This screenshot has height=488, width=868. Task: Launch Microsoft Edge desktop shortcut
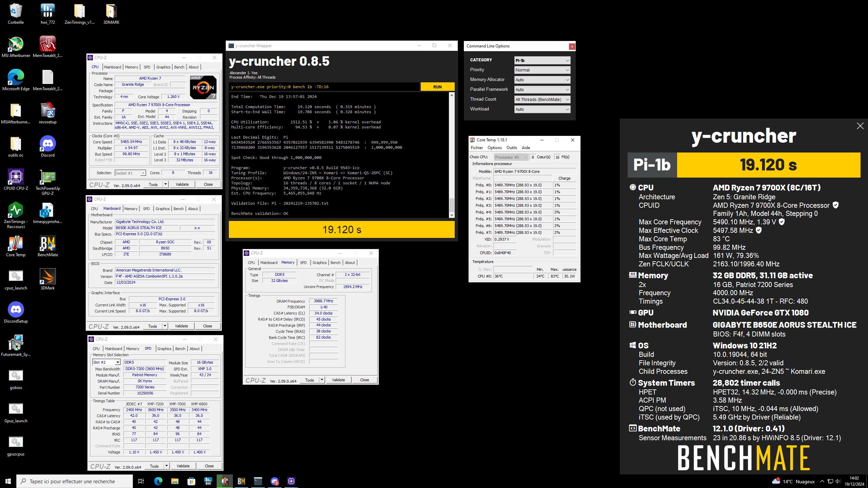16,80
